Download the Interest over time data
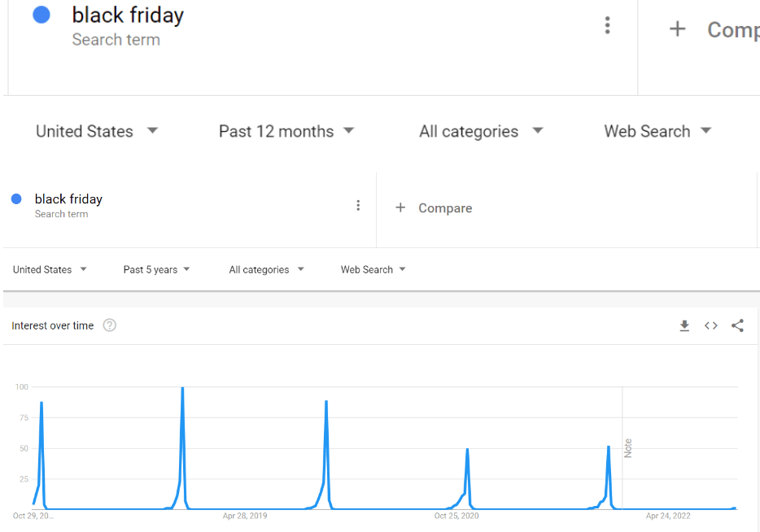The image size is (760, 532). [684, 326]
